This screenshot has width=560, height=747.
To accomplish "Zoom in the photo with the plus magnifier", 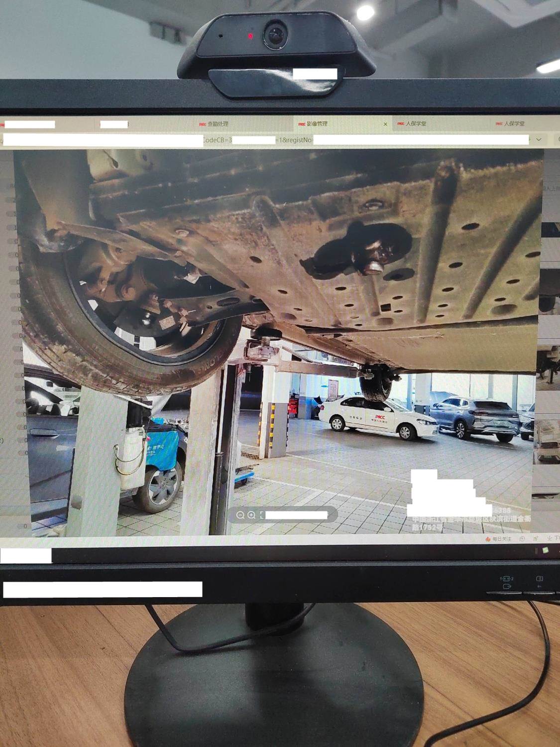I will (251, 515).
